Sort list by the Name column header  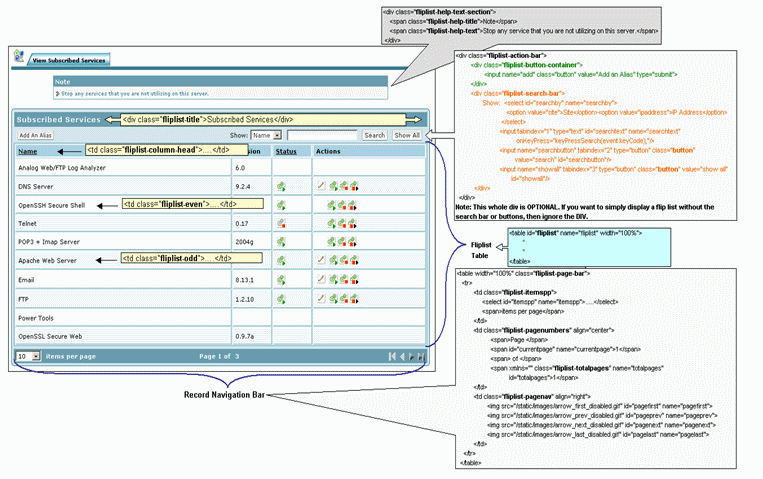click(27, 152)
